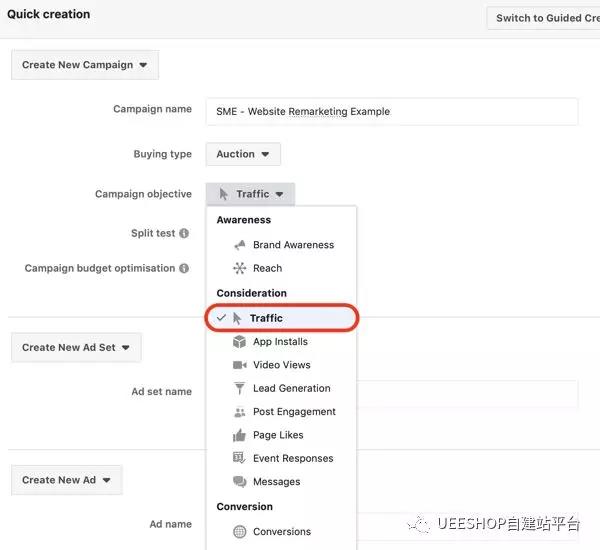Select the checked Traffic objective option
Image resolution: width=600 pixels, height=550 pixels.
281,318
